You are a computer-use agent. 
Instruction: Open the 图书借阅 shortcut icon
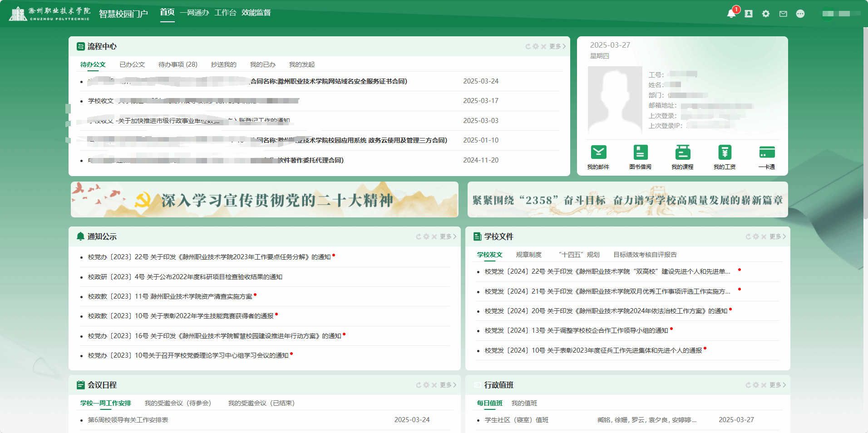click(x=640, y=153)
